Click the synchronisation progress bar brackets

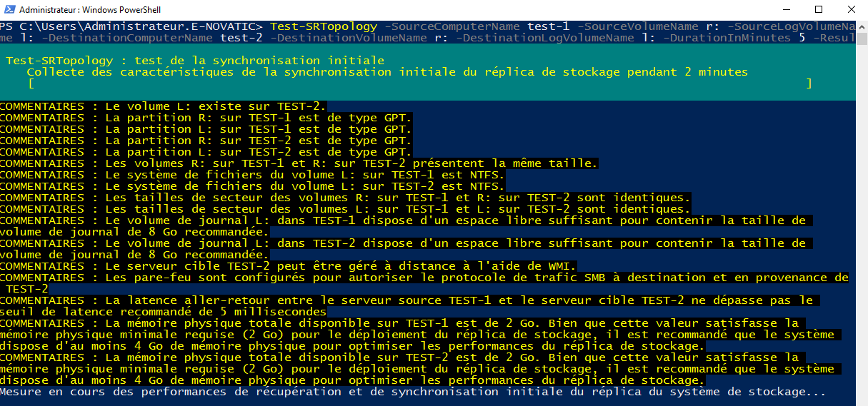pyautogui.click(x=420, y=83)
